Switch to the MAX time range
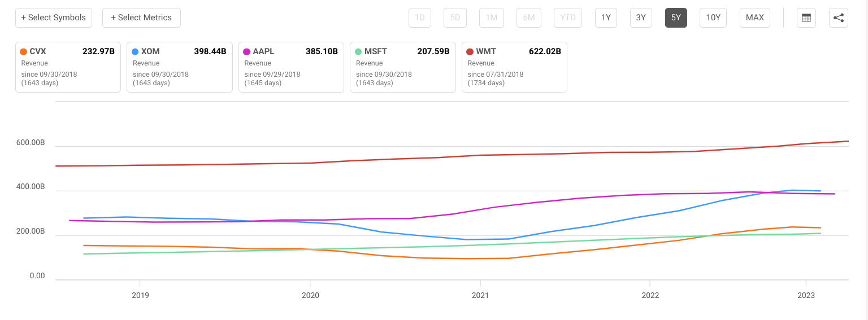Viewport: 868px width, 320px height. pyautogui.click(x=755, y=17)
